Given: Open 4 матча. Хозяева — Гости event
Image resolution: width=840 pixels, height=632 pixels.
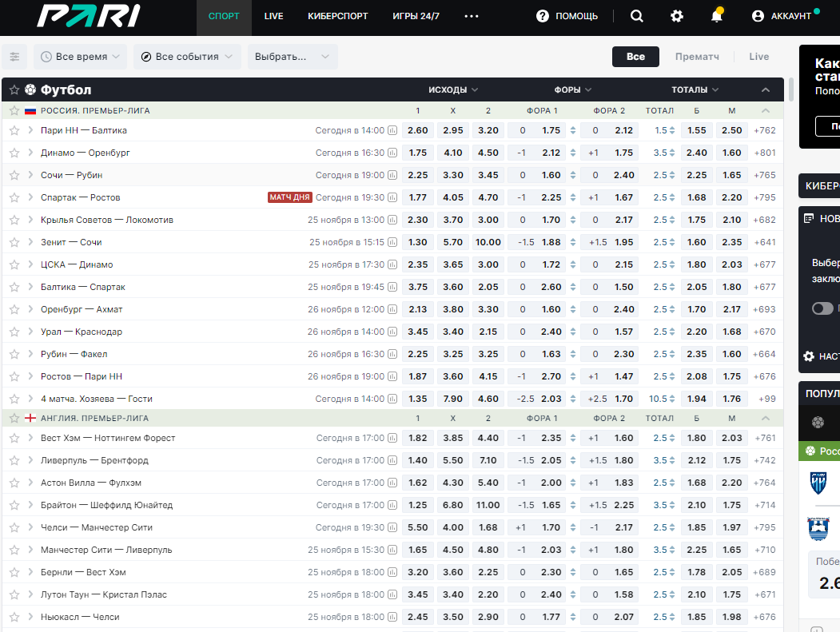Looking at the screenshot, I should [97, 399].
